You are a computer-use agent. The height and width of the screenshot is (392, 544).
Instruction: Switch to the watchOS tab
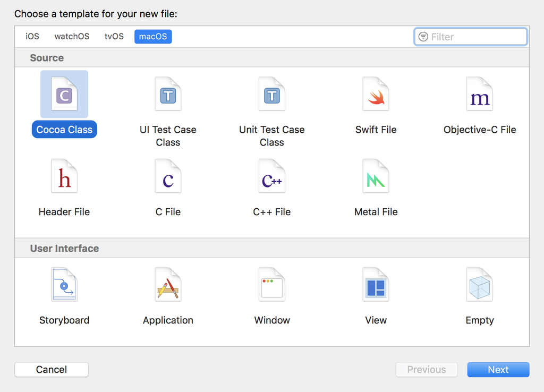pyautogui.click(x=72, y=37)
